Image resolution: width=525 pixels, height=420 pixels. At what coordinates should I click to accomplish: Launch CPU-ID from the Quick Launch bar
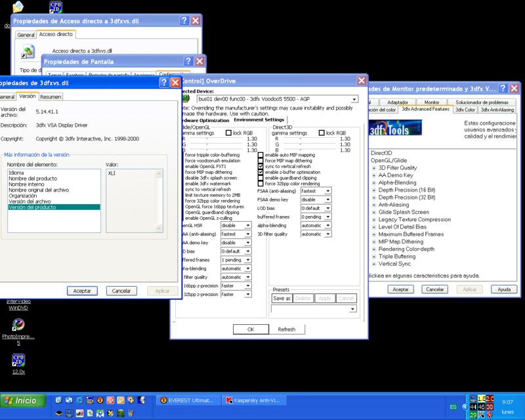pyautogui.click(x=90, y=400)
